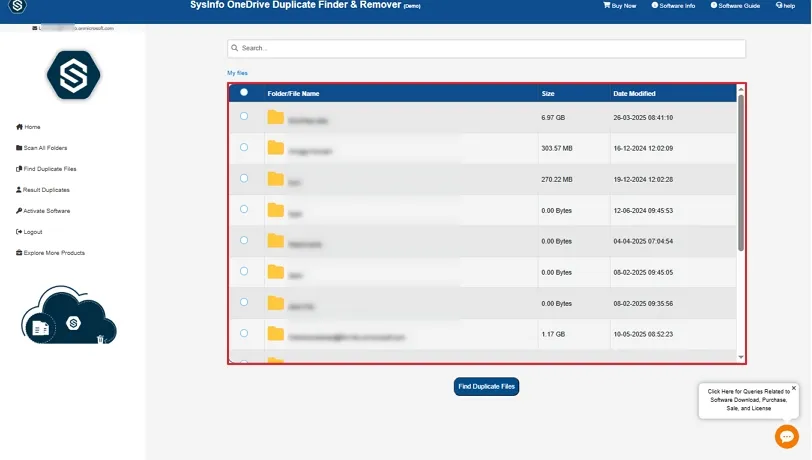Screen dimensions: 812x460
Task: Select the radio button for the 270.22 MB folder
Action: point(244,178)
